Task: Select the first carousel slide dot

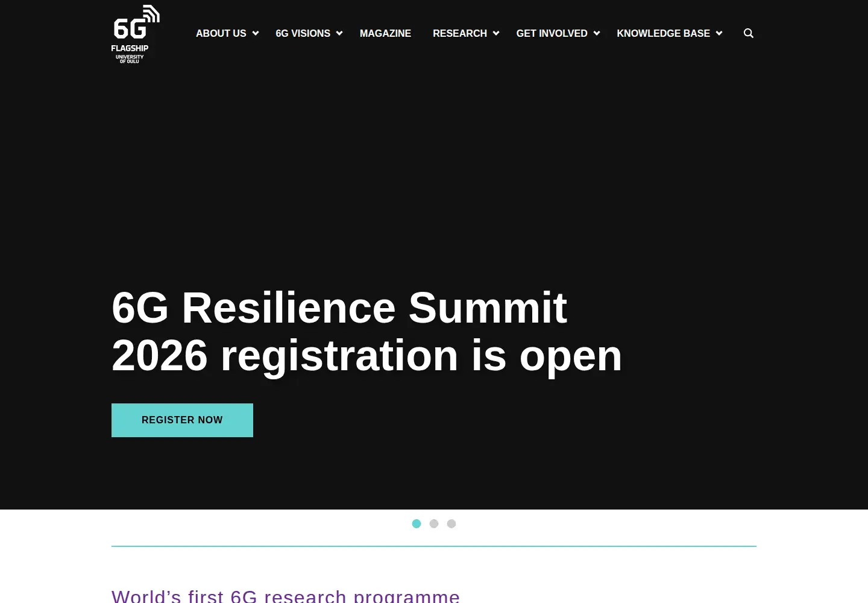Action: click(x=417, y=523)
